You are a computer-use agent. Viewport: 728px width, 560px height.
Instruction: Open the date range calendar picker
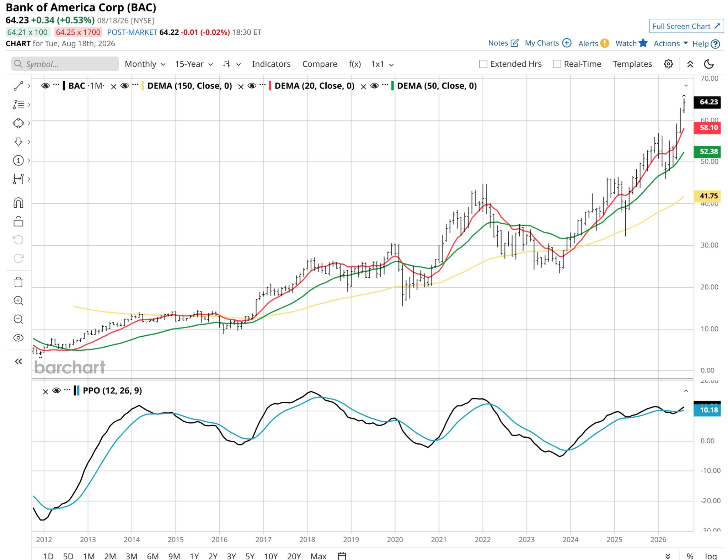coord(342,556)
